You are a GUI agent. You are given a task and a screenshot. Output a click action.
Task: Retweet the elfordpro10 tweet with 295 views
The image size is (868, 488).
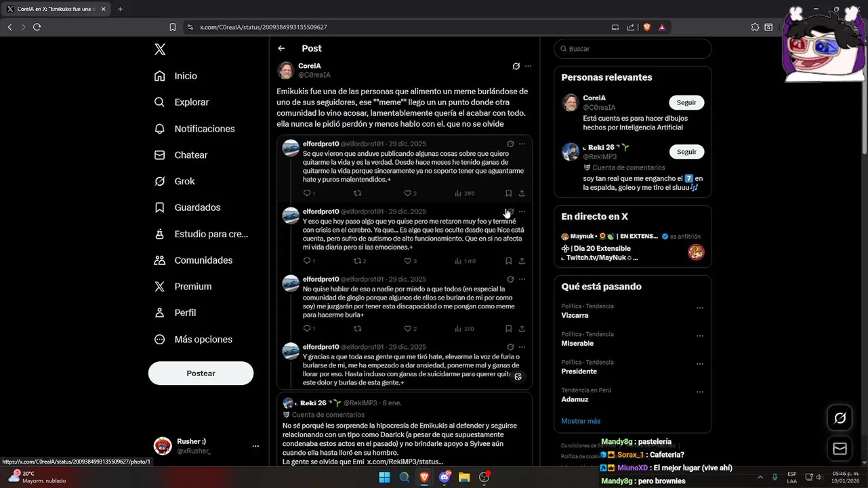(358, 193)
